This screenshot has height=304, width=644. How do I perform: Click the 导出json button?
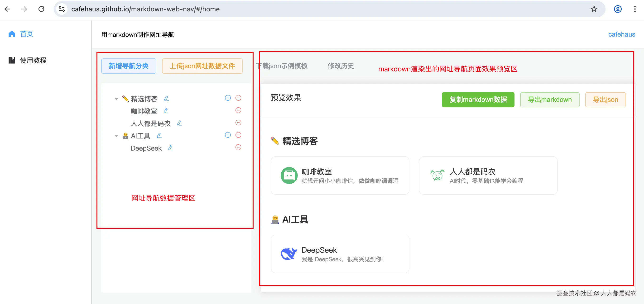pyautogui.click(x=605, y=100)
